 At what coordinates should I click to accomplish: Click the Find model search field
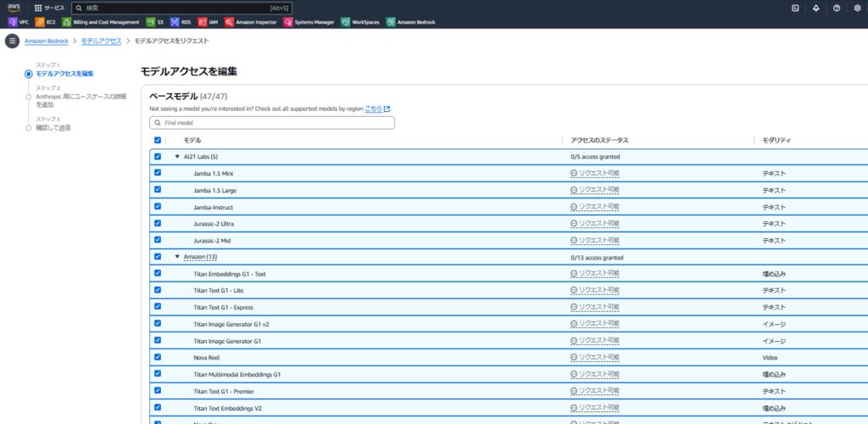pyautogui.click(x=272, y=123)
